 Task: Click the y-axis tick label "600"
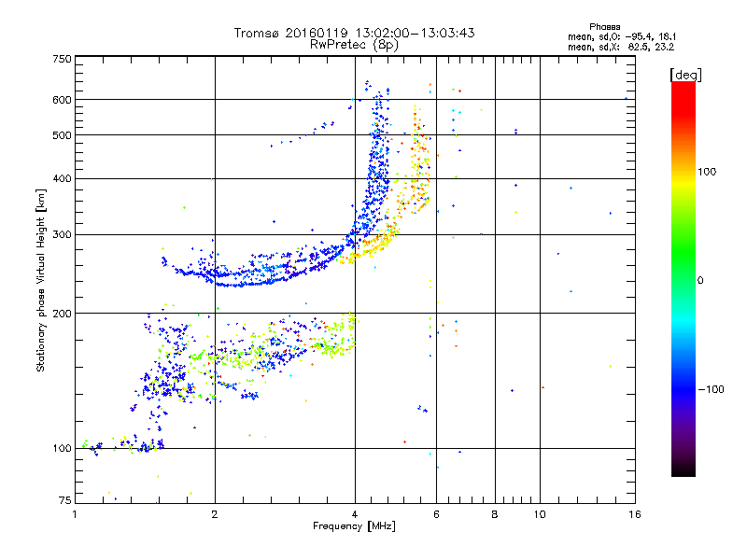pos(62,100)
